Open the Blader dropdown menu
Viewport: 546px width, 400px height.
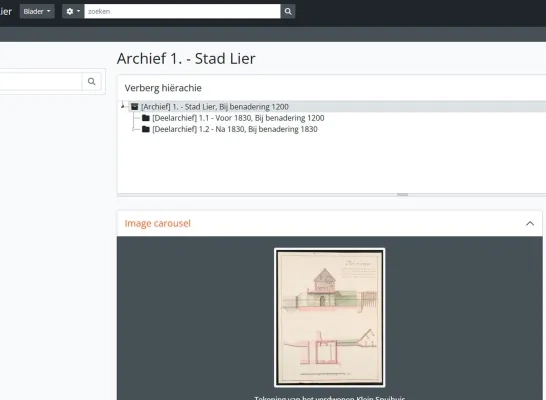click(37, 11)
